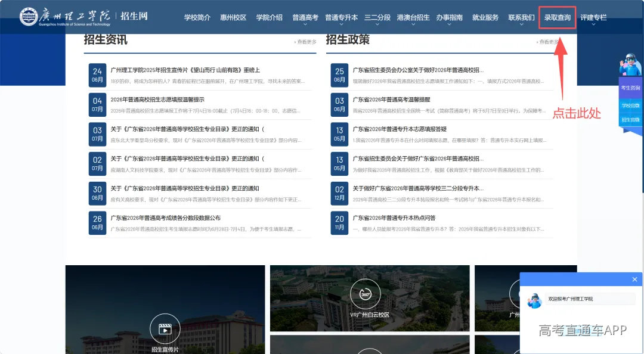
Task: Open the 惠州校区 menu item
Action: (233, 17)
